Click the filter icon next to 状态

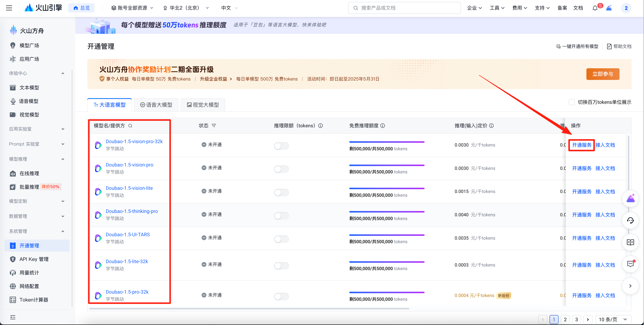pyautogui.click(x=214, y=126)
